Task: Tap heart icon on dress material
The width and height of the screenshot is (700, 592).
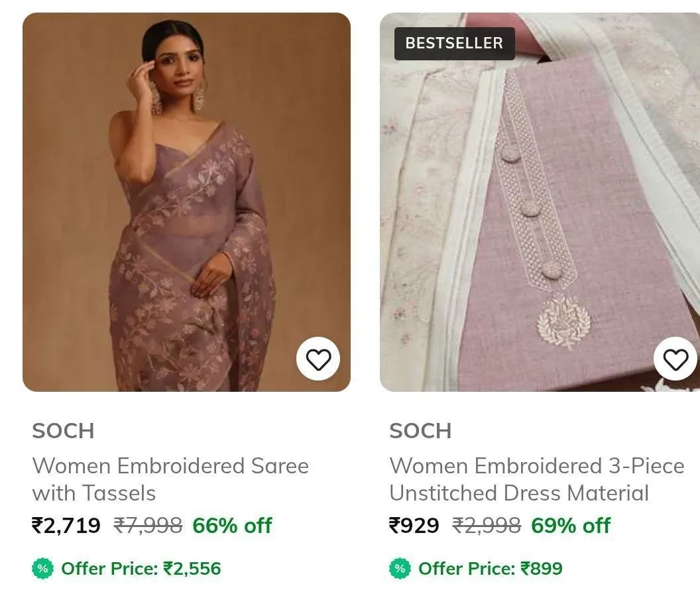Action: coord(675,359)
